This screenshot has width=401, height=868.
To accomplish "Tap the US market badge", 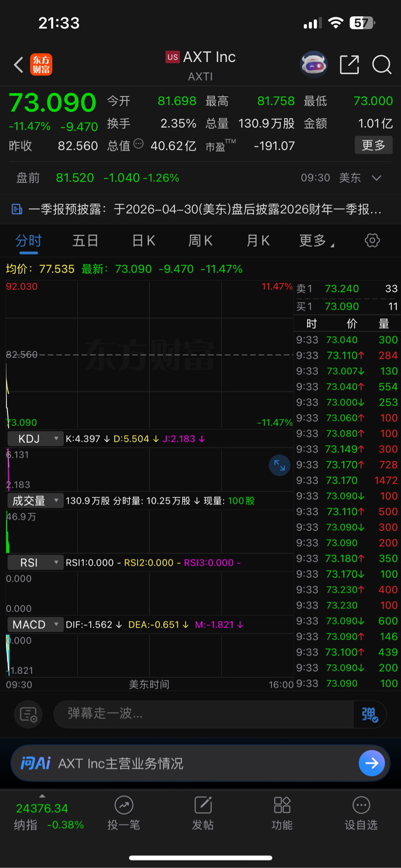I will pos(173,57).
